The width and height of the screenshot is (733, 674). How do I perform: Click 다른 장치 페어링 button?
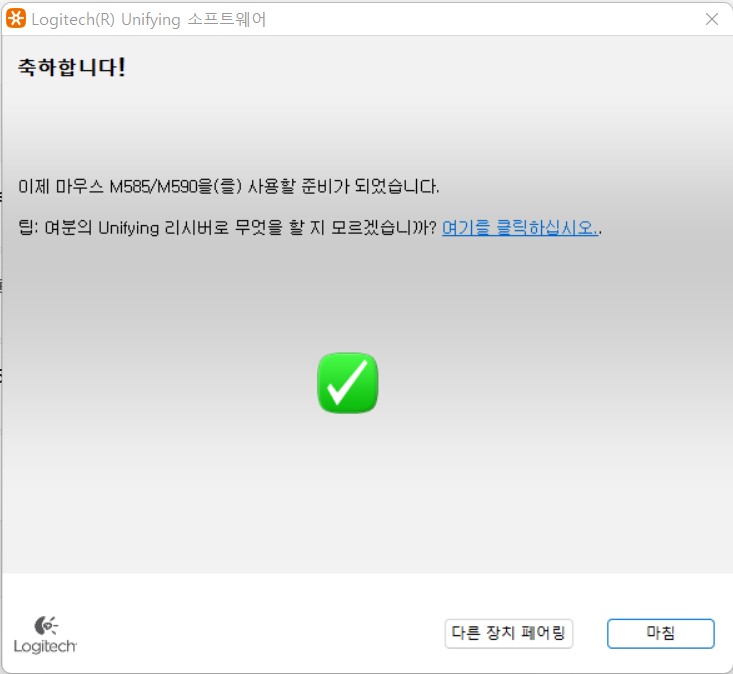point(509,633)
